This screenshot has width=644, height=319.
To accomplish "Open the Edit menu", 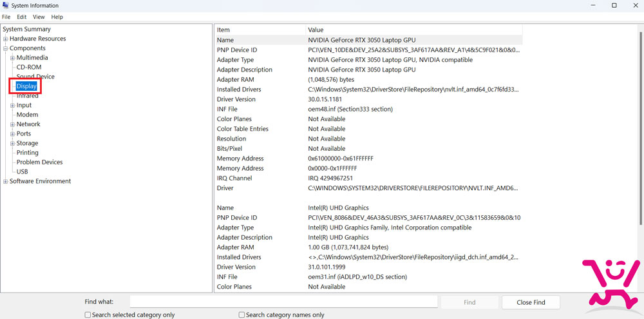I will pos(21,17).
